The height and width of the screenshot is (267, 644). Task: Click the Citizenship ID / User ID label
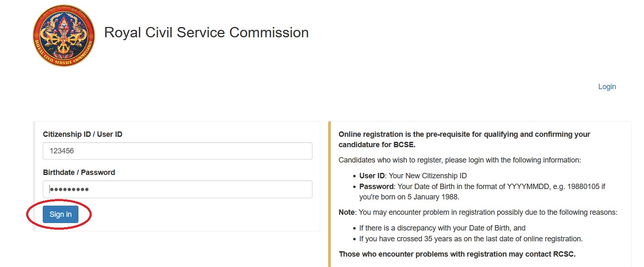coord(83,134)
